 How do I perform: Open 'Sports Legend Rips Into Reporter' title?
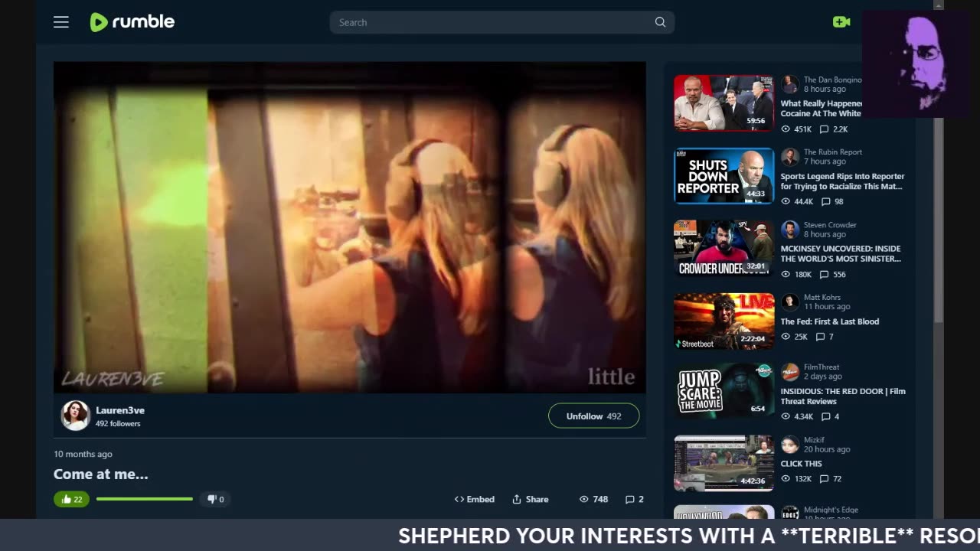click(842, 181)
